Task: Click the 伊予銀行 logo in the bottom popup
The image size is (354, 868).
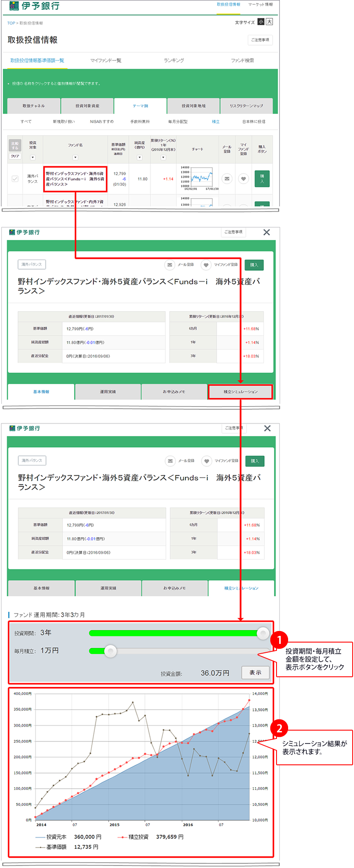Action: pyautogui.click(x=24, y=428)
